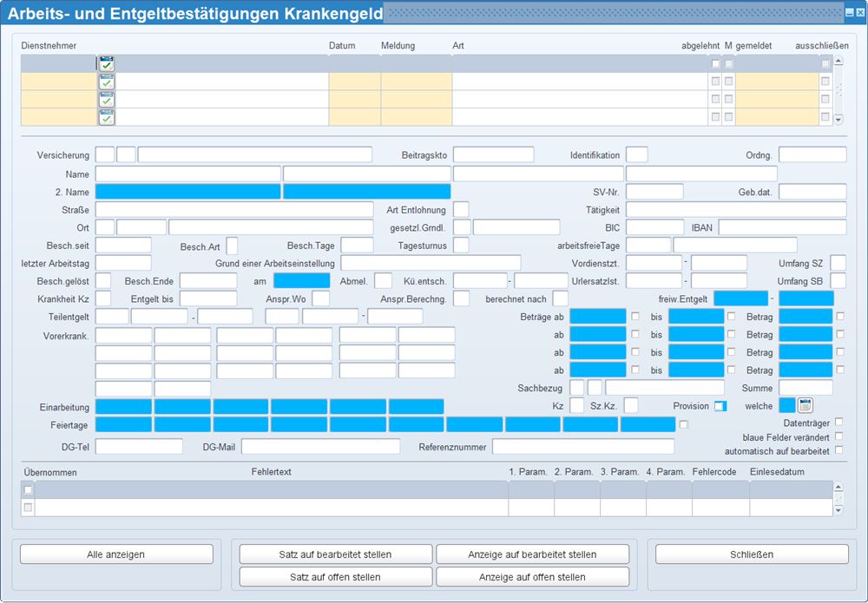This screenshot has height=603, width=868.
Task: Click the Schließen button
Action: pyautogui.click(x=752, y=554)
